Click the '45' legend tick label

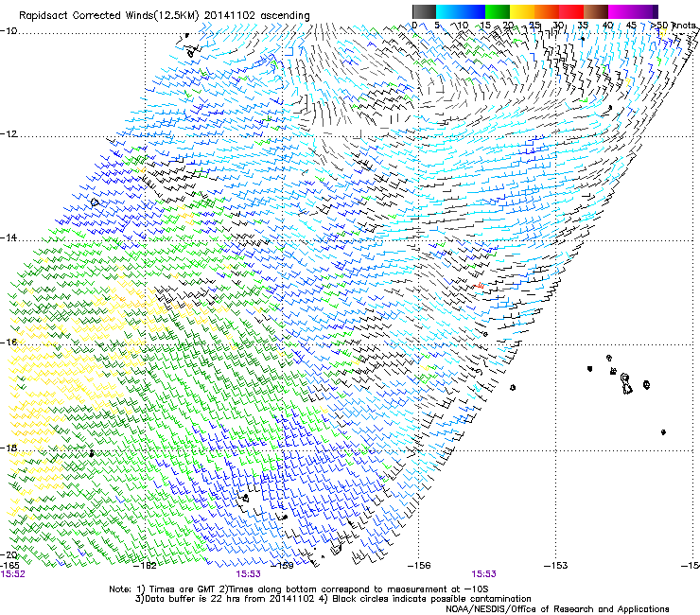click(631, 26)
